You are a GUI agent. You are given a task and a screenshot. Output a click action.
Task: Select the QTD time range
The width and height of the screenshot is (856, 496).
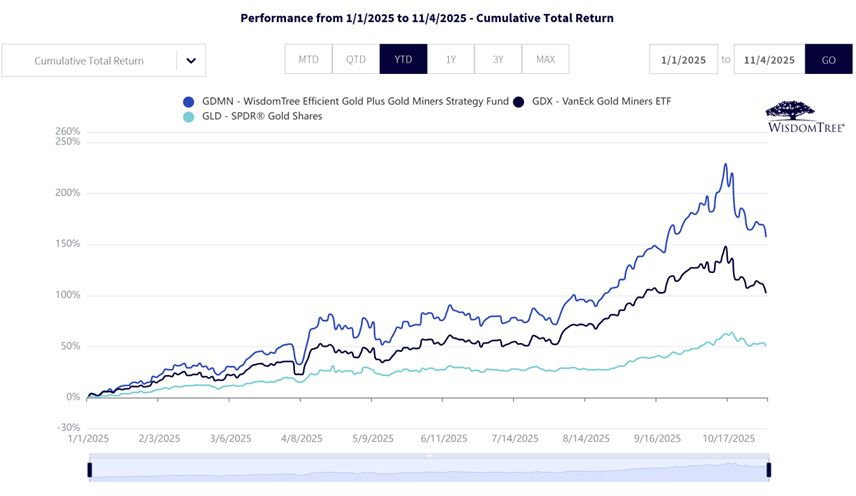coord(356,59)
